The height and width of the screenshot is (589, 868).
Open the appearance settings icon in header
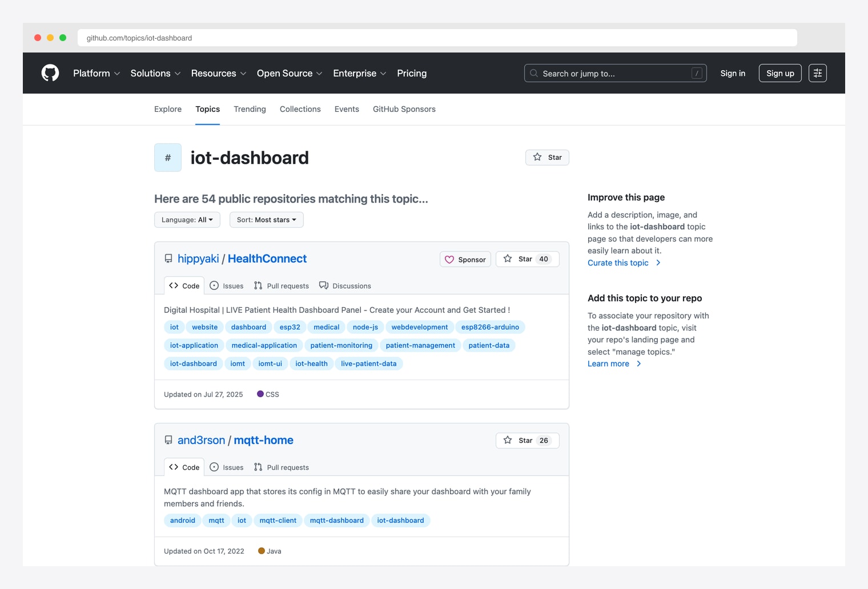tap(818, 73)
